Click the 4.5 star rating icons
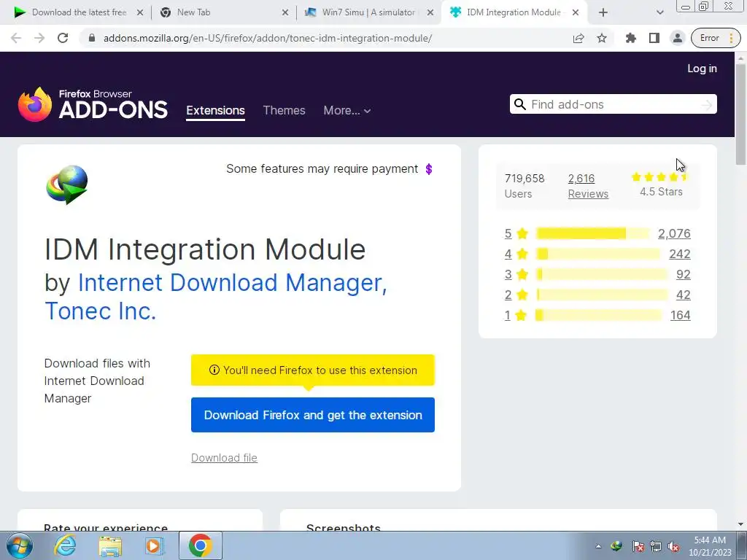The image size is (747, 560). (661, 177)
